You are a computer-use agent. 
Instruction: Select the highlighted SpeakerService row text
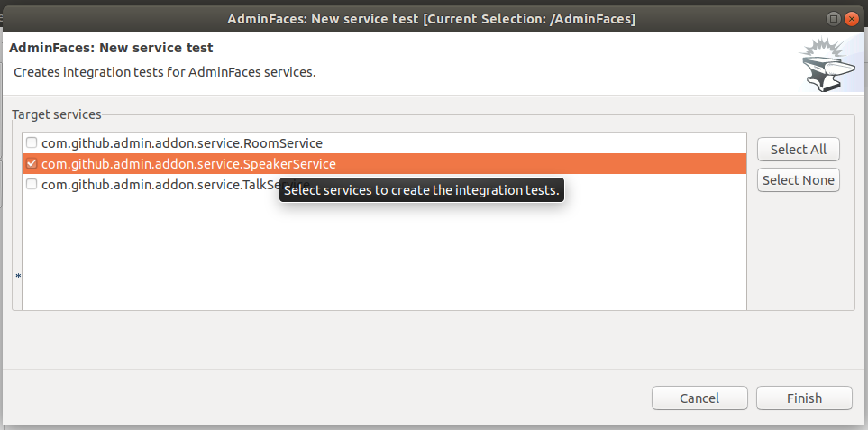[x=188, y=164]
